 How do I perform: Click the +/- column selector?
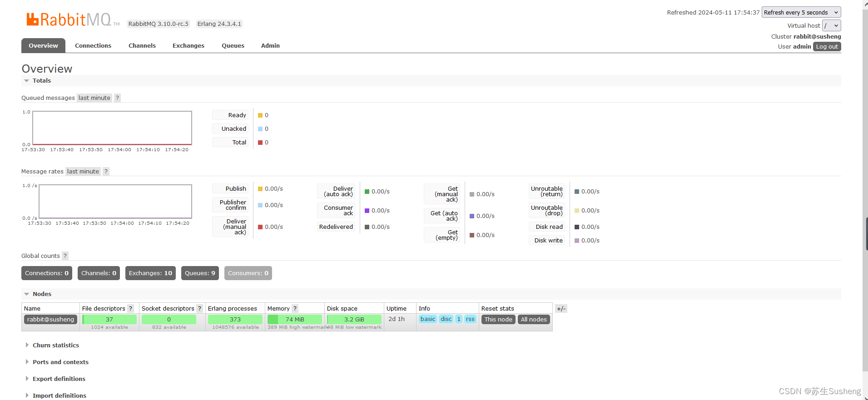[x=561, y=308]
